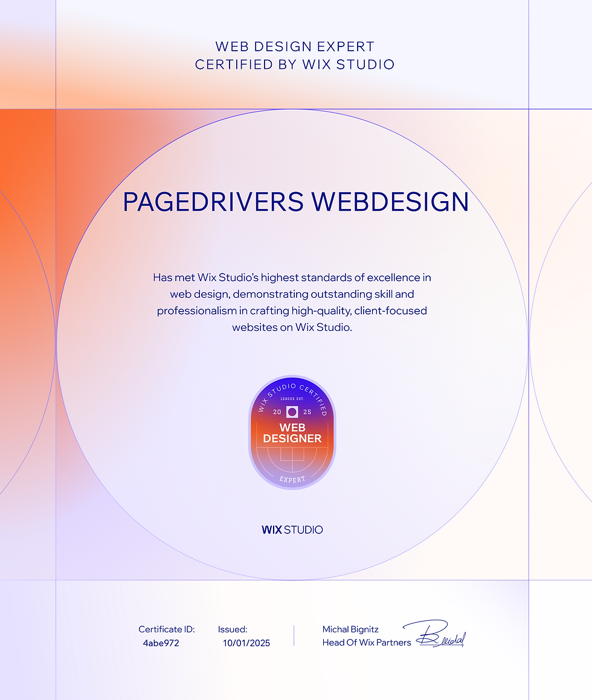Click the excellence description paragraph text
The width and height of the screenshot is (592, 700).
point(292,302)
